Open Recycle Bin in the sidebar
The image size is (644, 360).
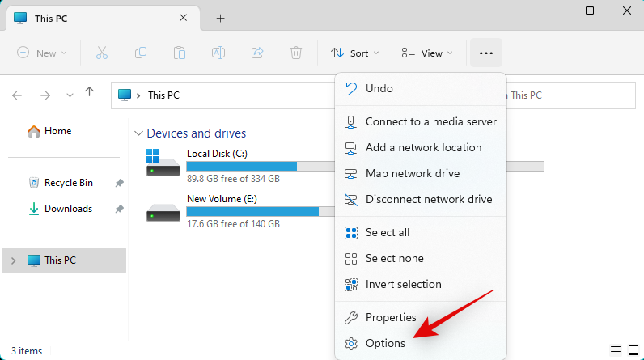click(68, 183)
